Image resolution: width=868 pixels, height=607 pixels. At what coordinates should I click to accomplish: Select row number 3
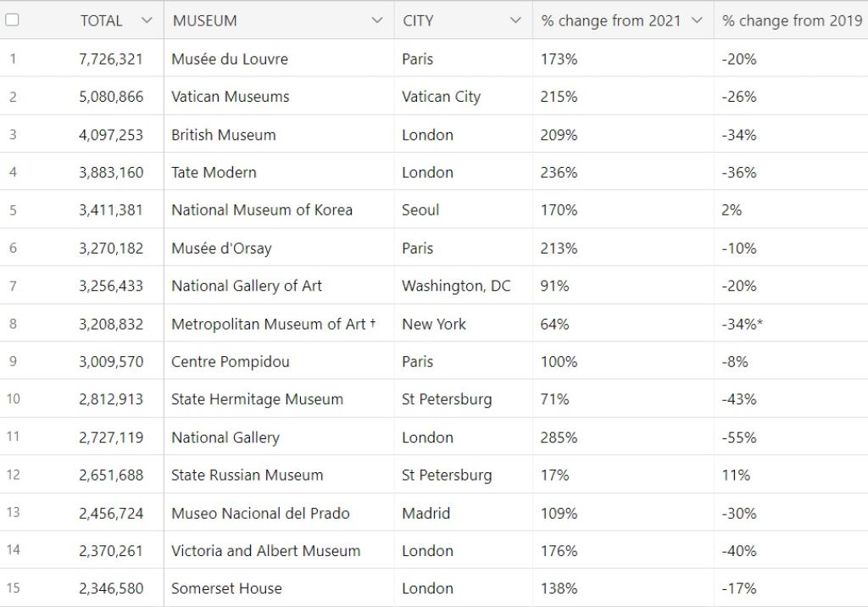[x=13, y=135]
